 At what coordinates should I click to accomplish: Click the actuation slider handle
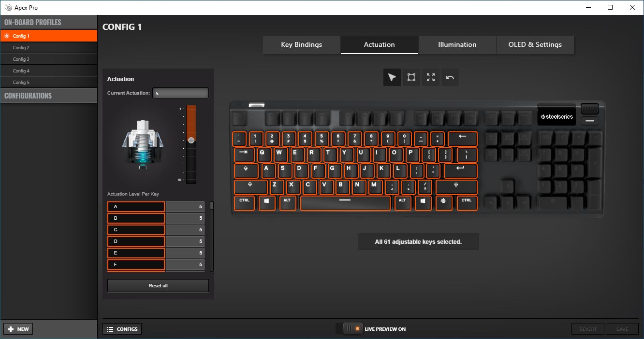(191, 140)
